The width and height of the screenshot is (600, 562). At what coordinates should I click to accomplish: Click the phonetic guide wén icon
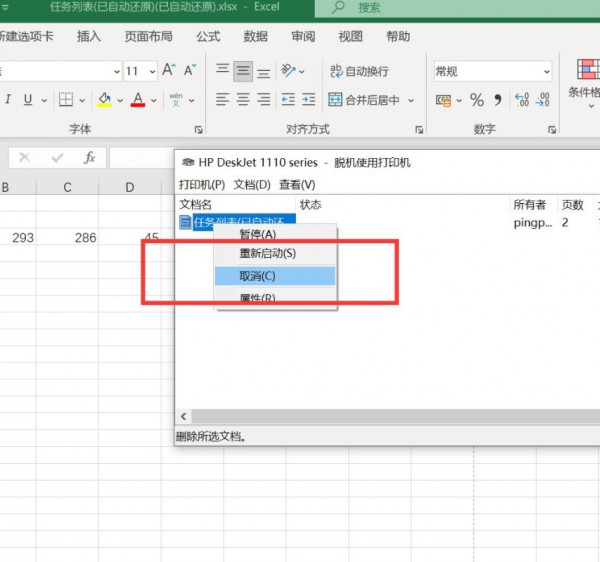click(176, 99)
